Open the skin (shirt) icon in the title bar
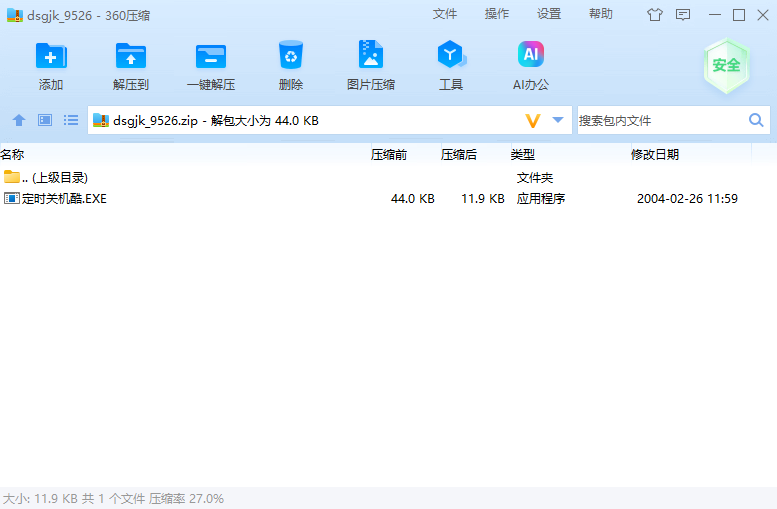 coord(655,15)
